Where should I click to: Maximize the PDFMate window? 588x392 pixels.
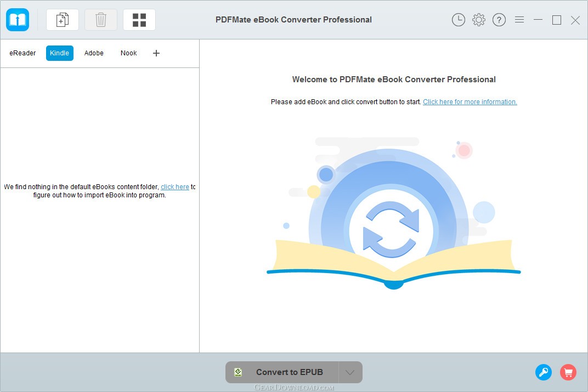click(x=557, y=20)
